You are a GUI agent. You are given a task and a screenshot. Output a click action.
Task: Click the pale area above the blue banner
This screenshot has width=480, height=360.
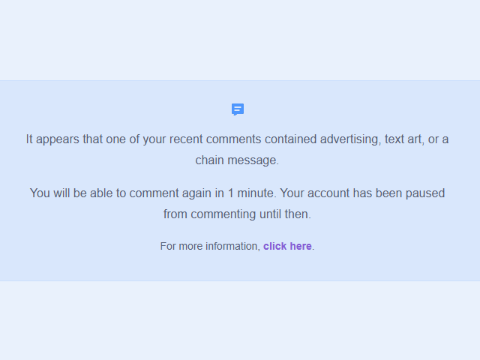240,40
